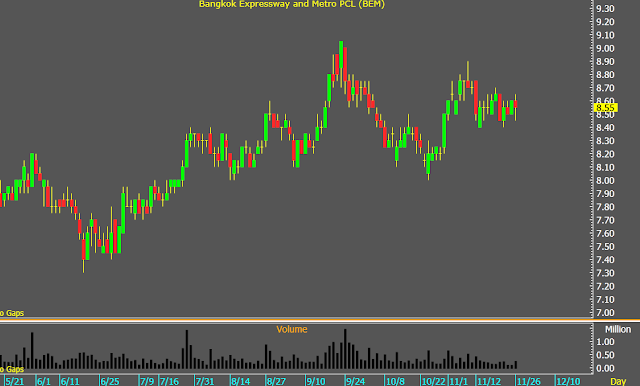This screenshot has width=640, height=386.
Task: Select the 5/21 date marker
Action: click(15, 382)
